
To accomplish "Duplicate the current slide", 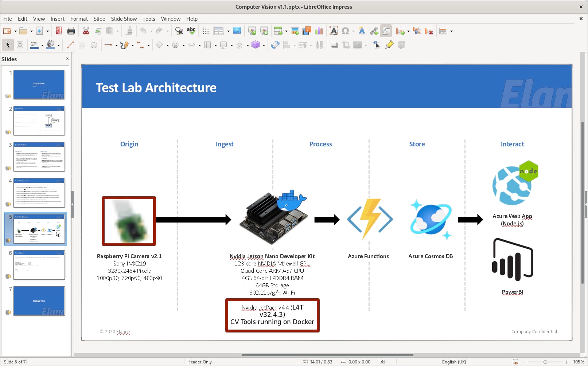I will tap(417, 31).
